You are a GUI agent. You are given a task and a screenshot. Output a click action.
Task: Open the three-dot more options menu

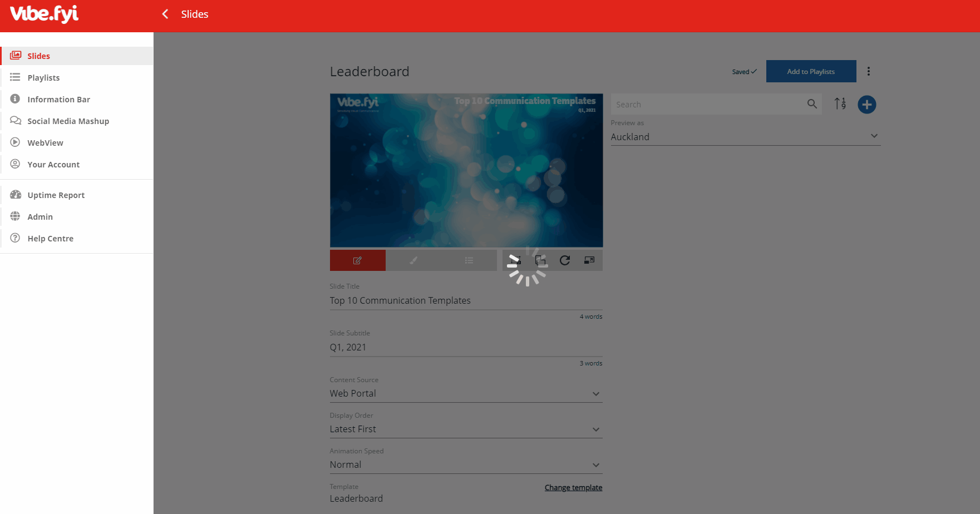click(868, 71)
